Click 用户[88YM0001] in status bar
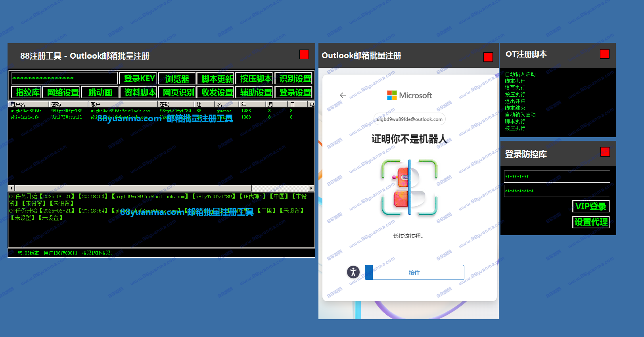Screen dimensions: 644x337 click(x=60, y=253)
